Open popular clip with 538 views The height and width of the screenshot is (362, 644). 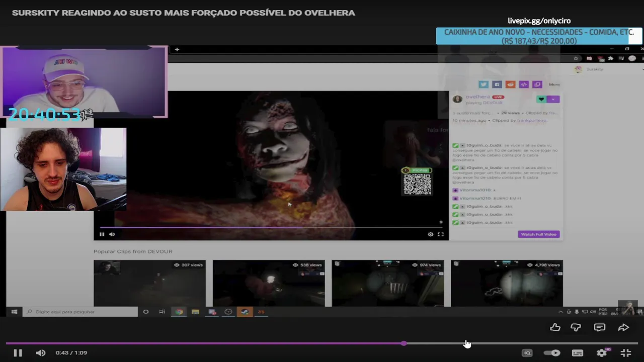point(269,283)
